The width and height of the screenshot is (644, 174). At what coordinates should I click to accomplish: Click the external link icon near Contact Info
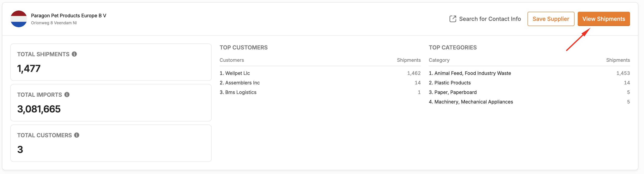452,19
